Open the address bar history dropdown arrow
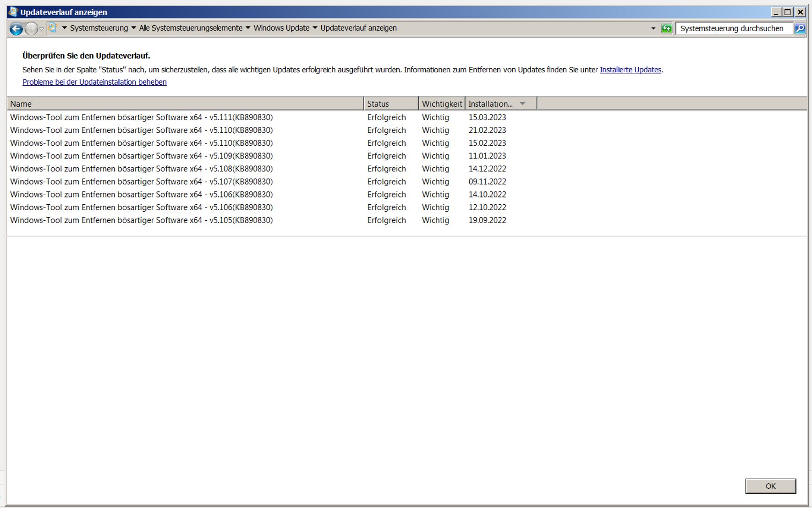812x508 pixels. [653, 28]
